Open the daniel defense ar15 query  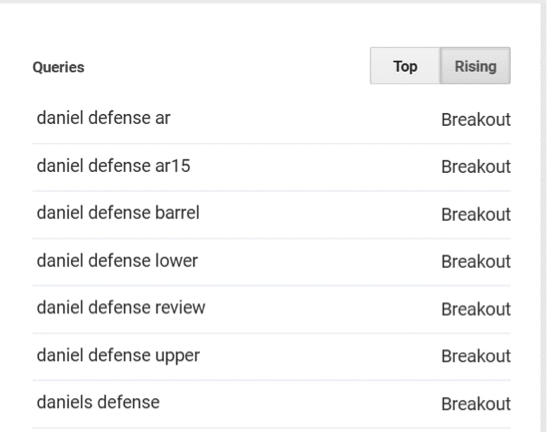pos(113,166)
